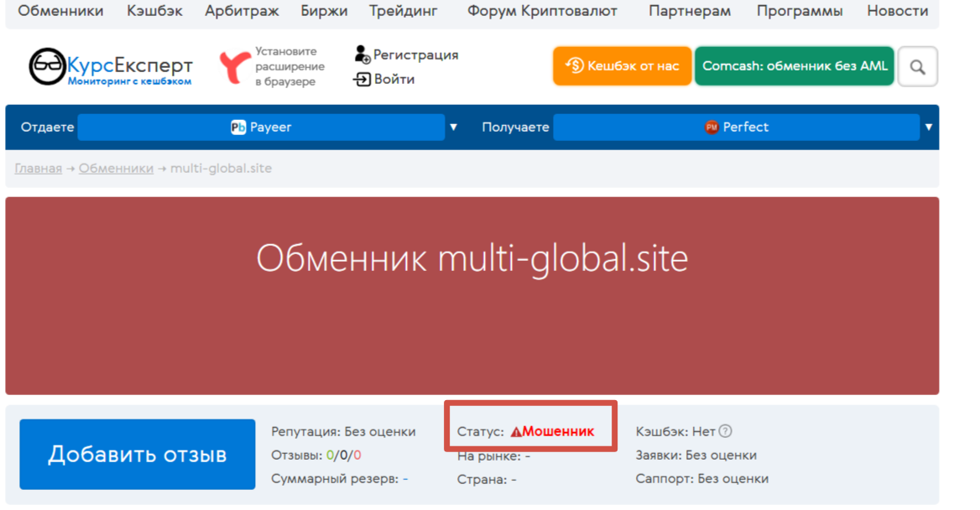Open Форум Криптовалют menu item
Screen dimensions: 980x510
point(542,11)
